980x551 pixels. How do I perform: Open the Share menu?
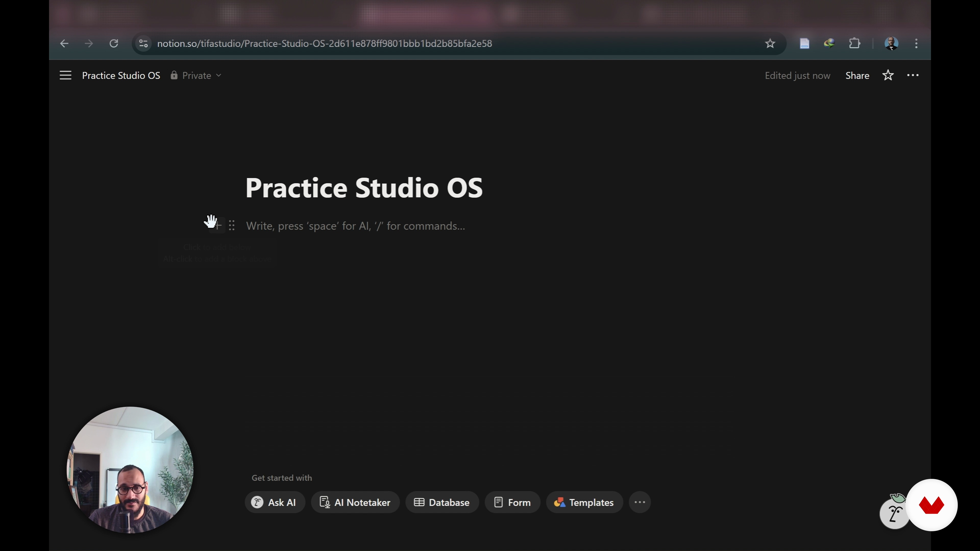click(x=857, y=76)
